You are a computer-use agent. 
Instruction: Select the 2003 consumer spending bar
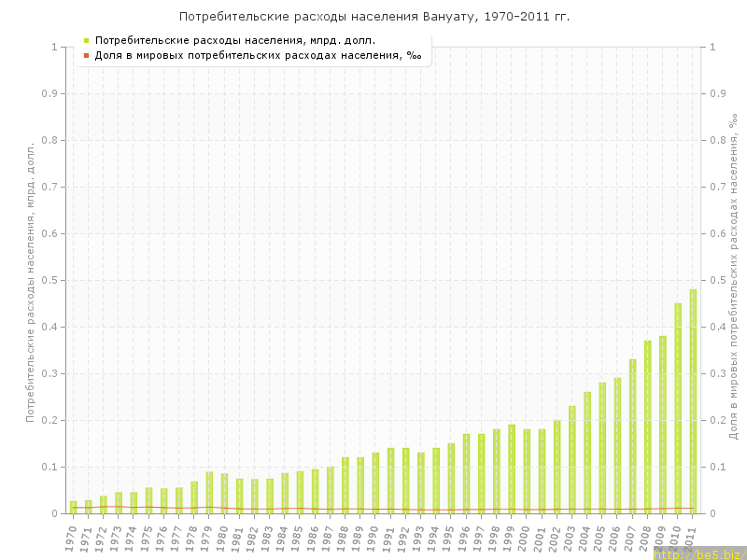(572, 459)
